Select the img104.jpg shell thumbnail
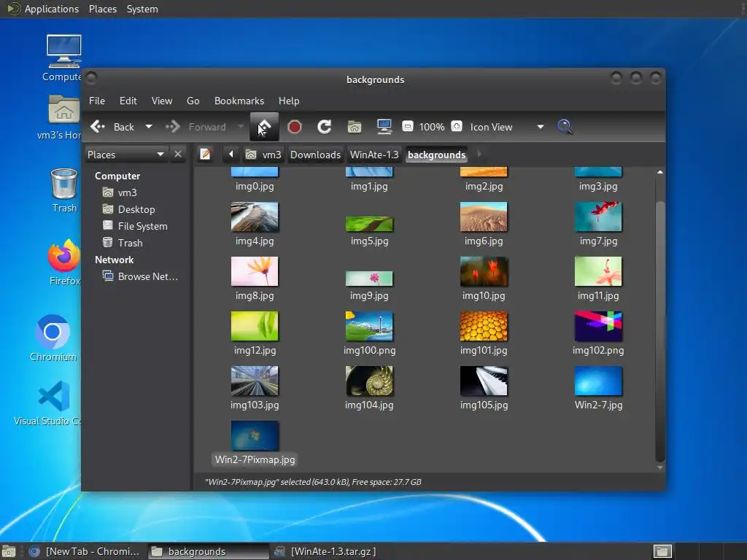 tap(369, 381)
